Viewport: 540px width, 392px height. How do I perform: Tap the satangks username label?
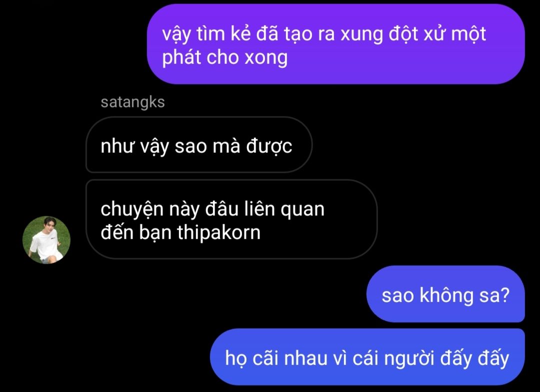pos(132,102)
